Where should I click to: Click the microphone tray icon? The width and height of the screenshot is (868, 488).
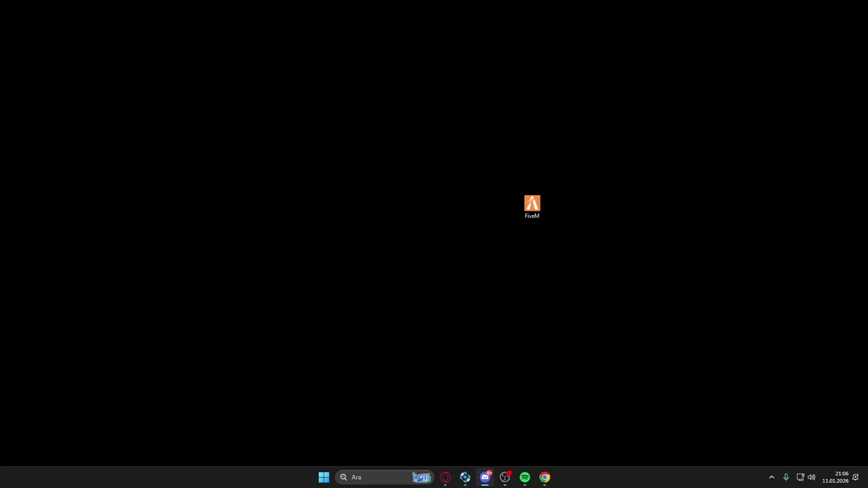(x=786, y=477)
